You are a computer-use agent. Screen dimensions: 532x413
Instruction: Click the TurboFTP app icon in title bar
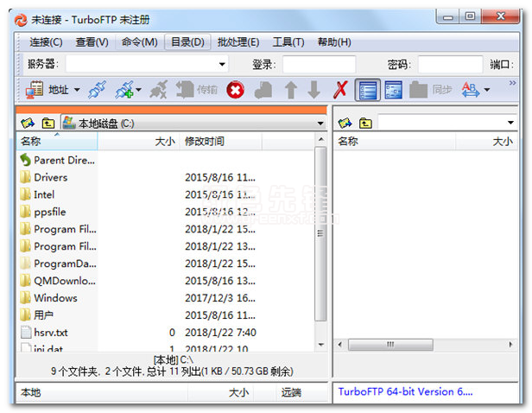21,20
